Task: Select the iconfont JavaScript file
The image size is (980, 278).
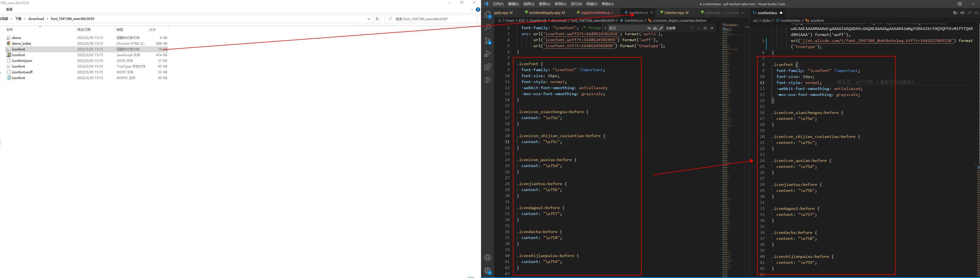Action: 87,55
